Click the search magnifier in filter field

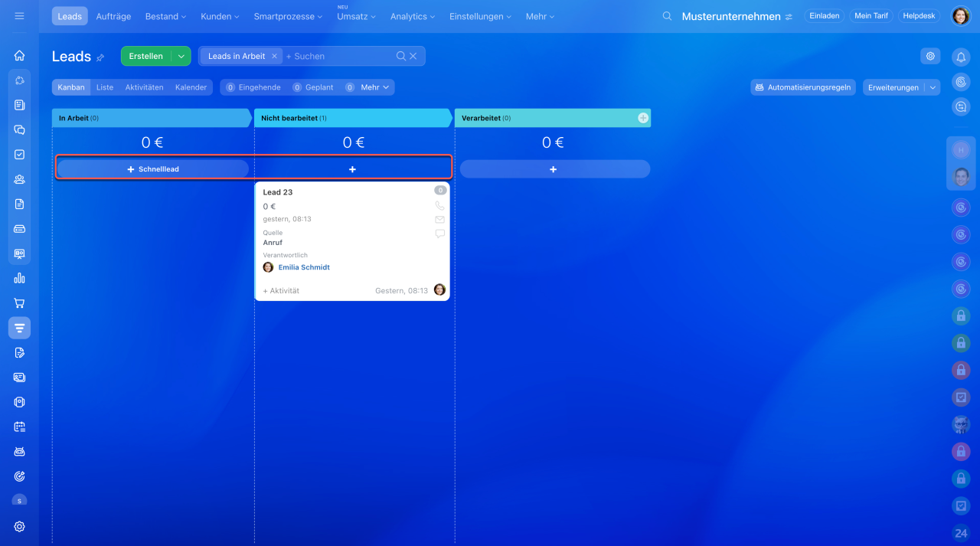400,56
